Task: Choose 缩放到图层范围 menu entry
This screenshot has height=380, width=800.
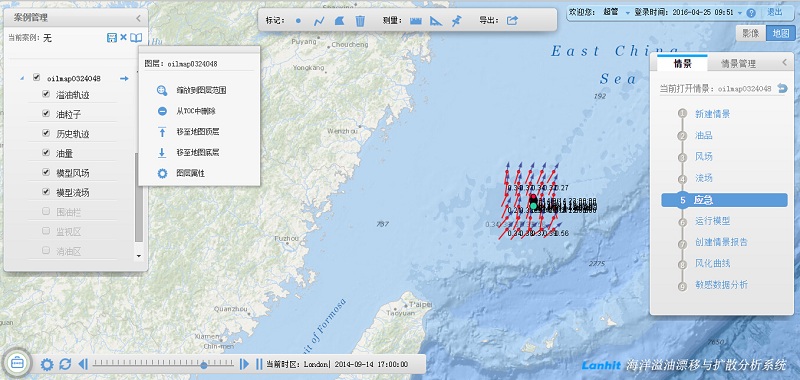Action: 201,90
